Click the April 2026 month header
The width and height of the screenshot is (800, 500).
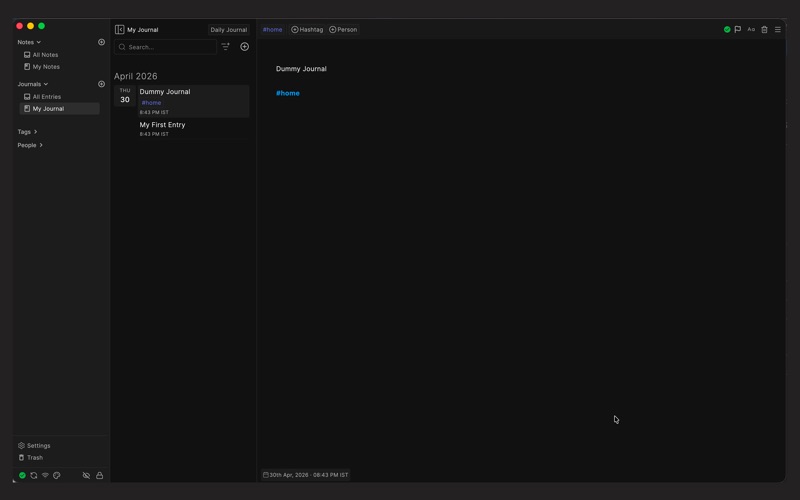click(136, 76)
